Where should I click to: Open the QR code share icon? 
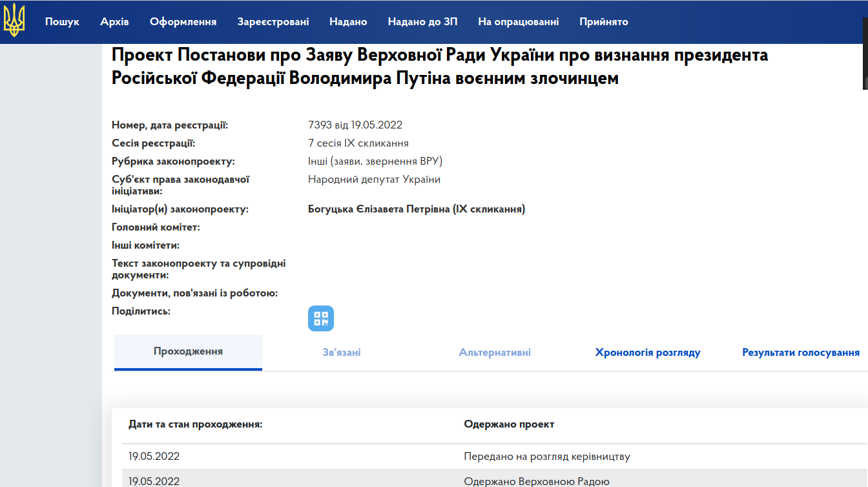(x=321, y=318)
